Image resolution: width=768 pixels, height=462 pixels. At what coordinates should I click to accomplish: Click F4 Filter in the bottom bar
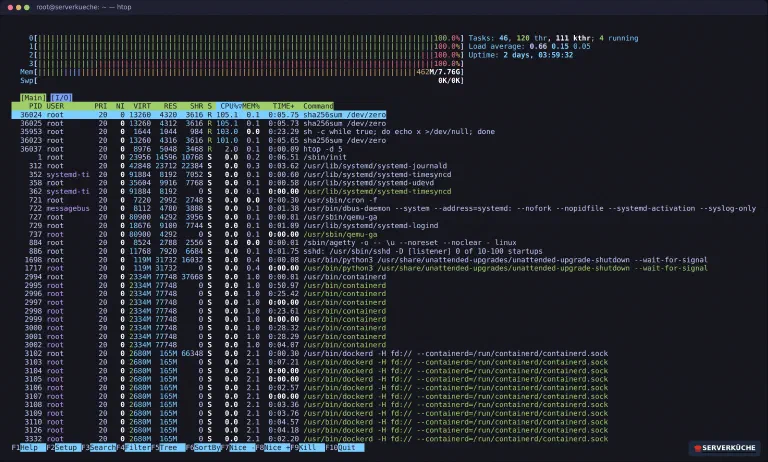pos(133,447)
